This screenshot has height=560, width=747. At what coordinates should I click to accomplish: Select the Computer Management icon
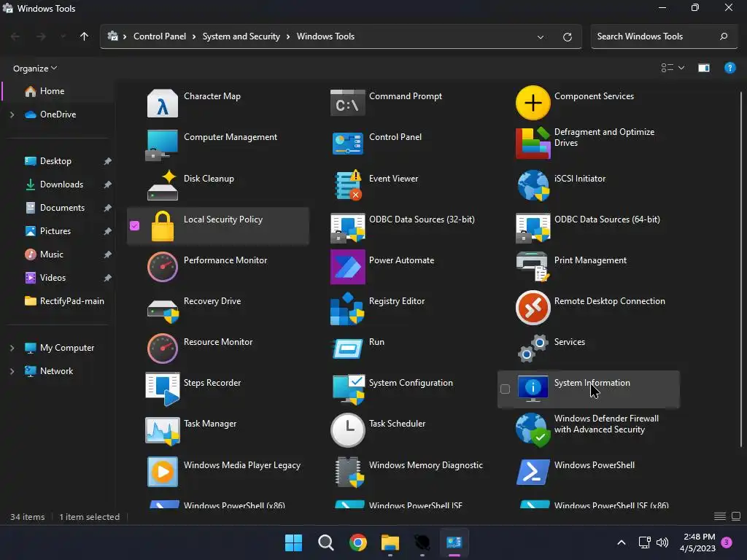163,144
